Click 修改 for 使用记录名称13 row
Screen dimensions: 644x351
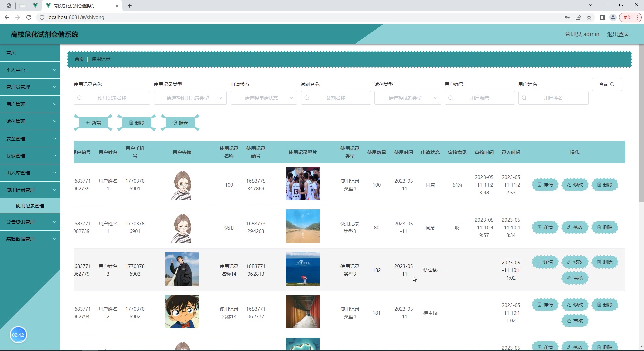click(x=575, y=305)
